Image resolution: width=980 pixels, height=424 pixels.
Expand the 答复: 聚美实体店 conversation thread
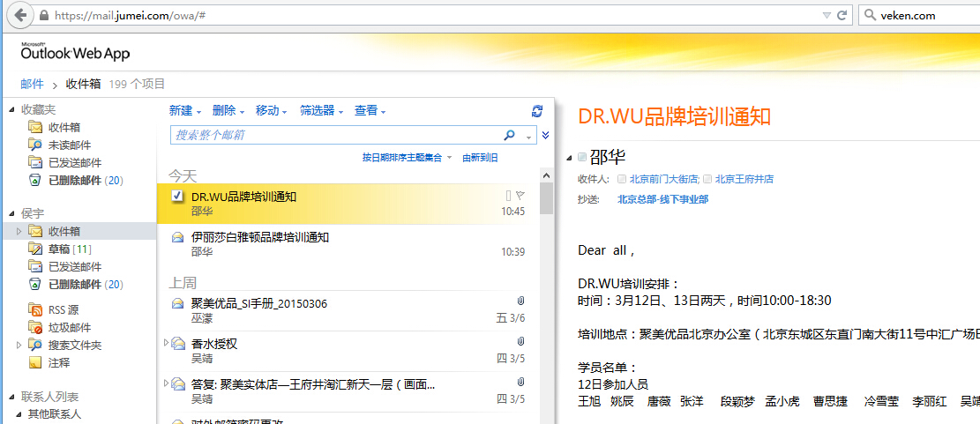[x=166, y=383]
